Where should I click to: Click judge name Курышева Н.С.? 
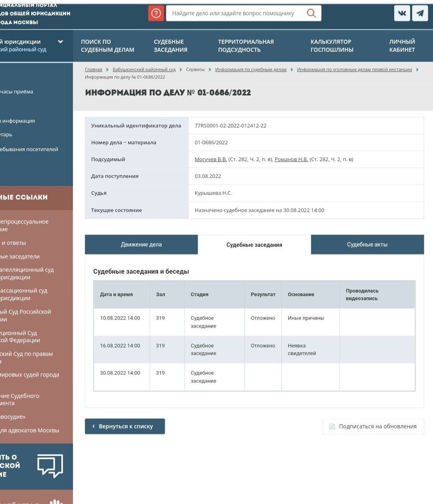coord(213,193)
